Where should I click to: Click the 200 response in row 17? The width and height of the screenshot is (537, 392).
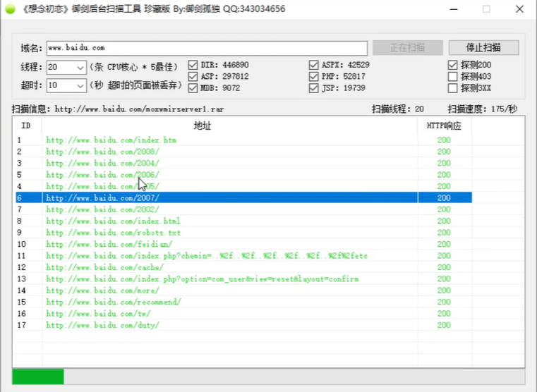pyautogui.click(x=444, y=325)
